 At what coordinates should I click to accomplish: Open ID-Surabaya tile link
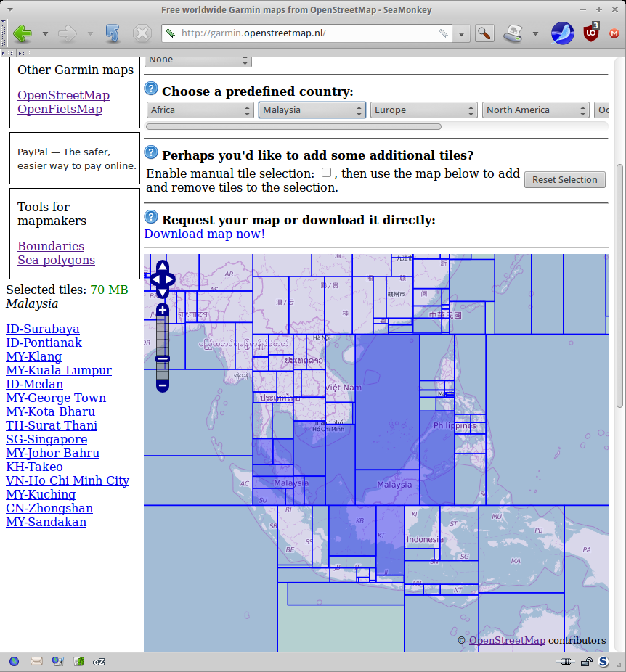pyautogui.click(x=42, y=329)
